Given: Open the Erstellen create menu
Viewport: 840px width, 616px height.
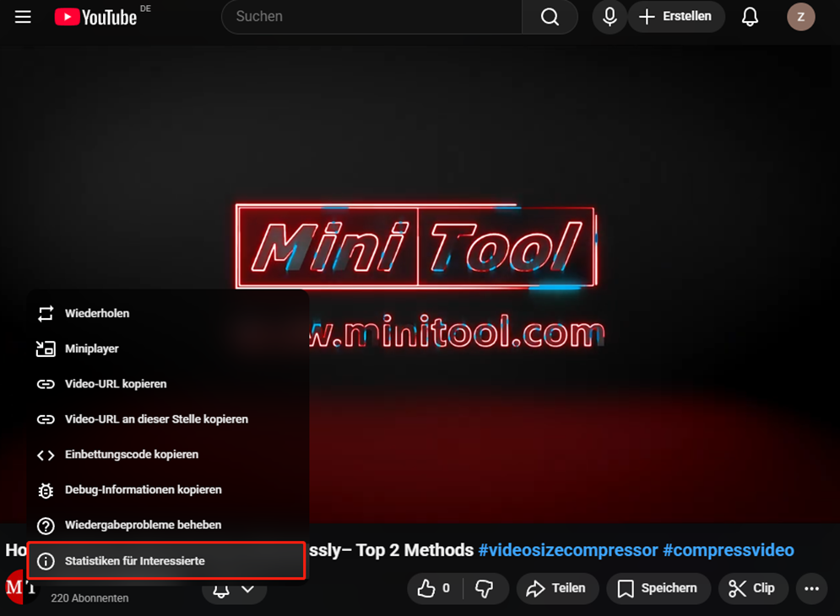Looking at the screenshot, I should pos(675,17).
